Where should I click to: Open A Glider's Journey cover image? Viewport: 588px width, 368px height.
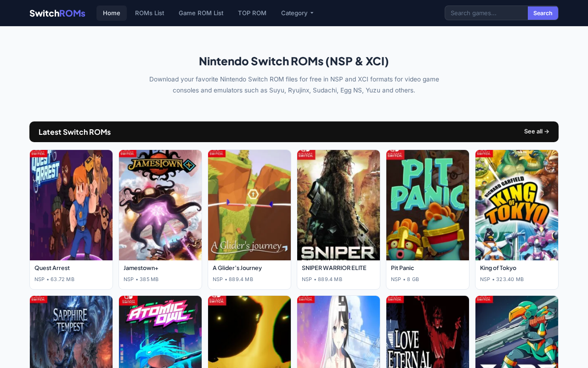(x=249, y=205)
